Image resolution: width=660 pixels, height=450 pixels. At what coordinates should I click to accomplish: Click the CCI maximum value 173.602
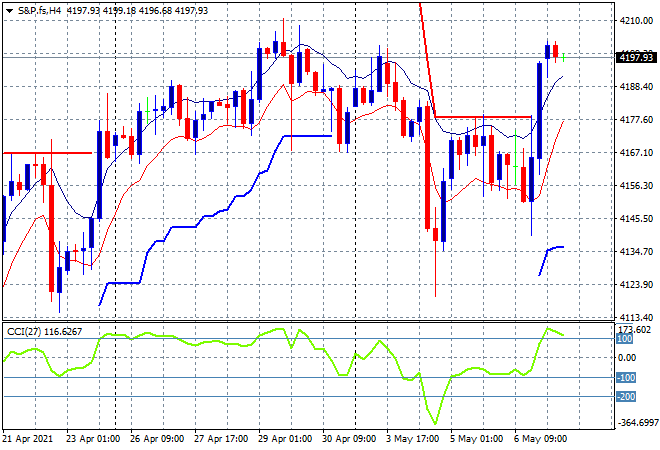click(x=634, y=329)
